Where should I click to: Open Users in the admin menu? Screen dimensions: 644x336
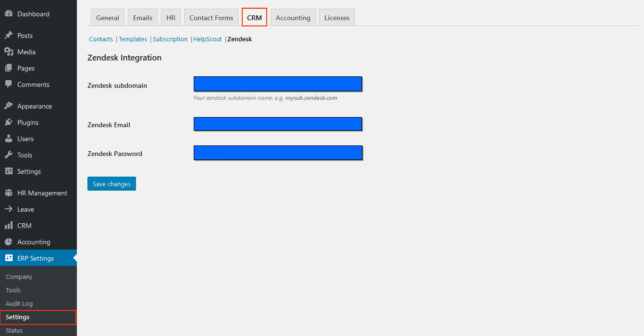click(38, 139)
